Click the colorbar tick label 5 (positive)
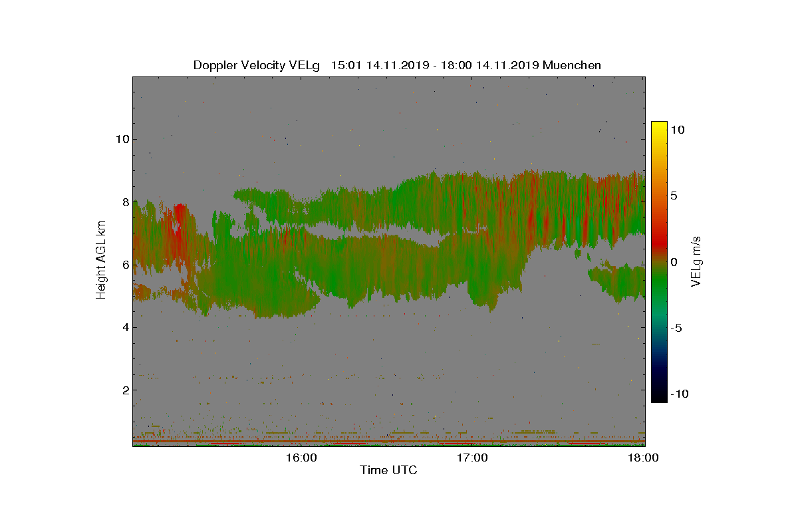798x532 pixels. pos(674,196)
